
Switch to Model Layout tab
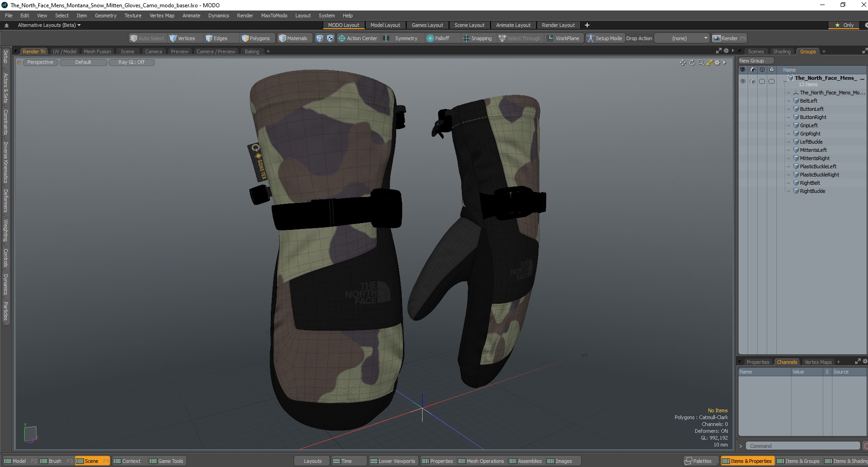(x=385, y=25)
